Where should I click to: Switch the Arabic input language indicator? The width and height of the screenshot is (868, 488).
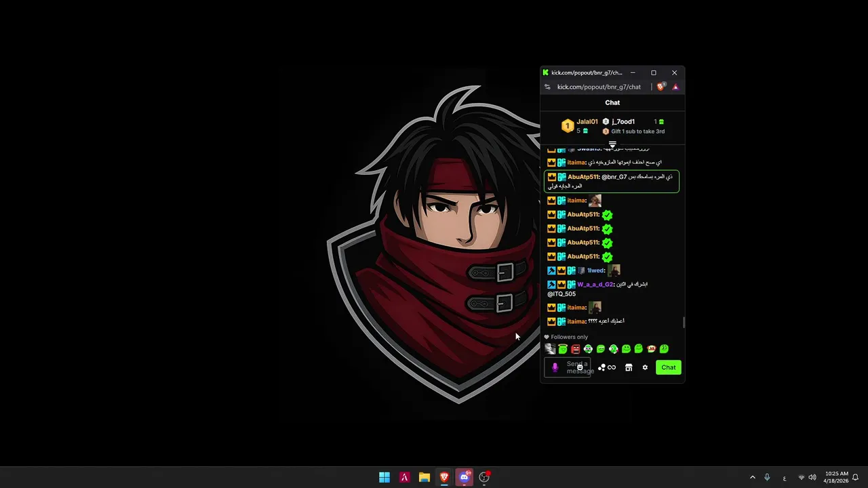pyautogui.click(x=785, y=478)
